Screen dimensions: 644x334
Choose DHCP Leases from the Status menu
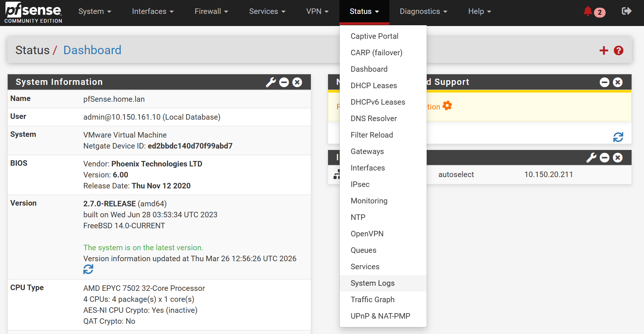374,86
